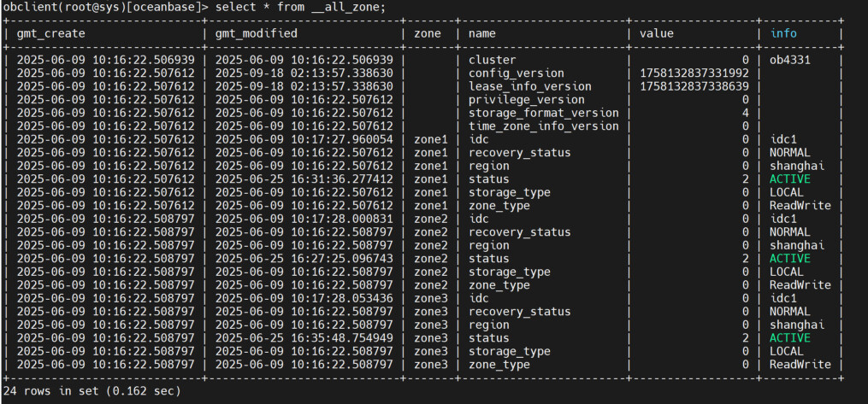The height and width of the screenshot is (404, 868).
Task: Click zone1 modified timestamp 2025-06-25 16:31:36.277412
Action: (304, 179)
